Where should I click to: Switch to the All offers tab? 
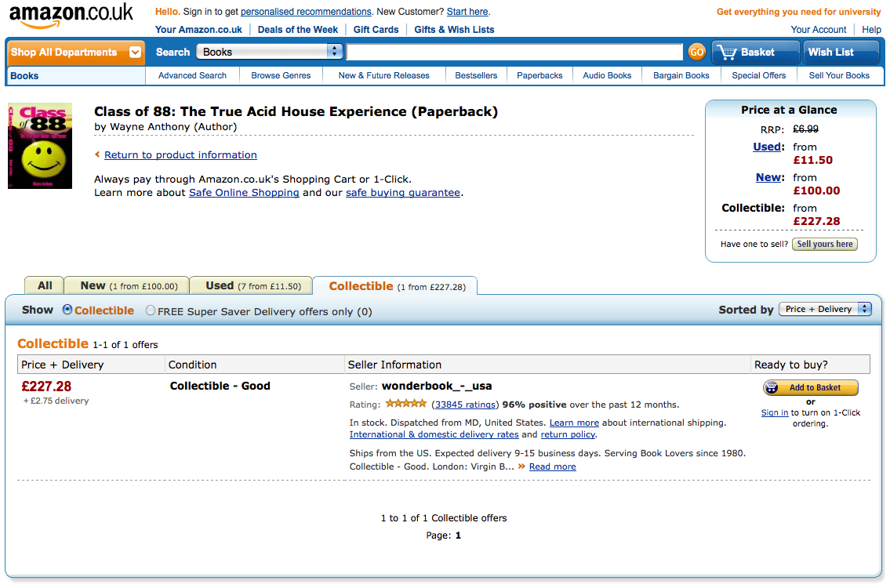tap(45, 285)
